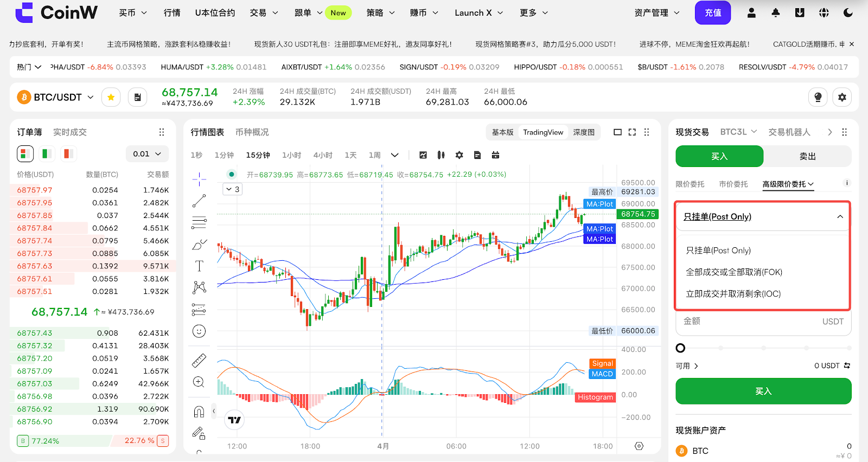Open chart settings gear in toolbar
868x462 pixels.
click(x=459, y=155)
